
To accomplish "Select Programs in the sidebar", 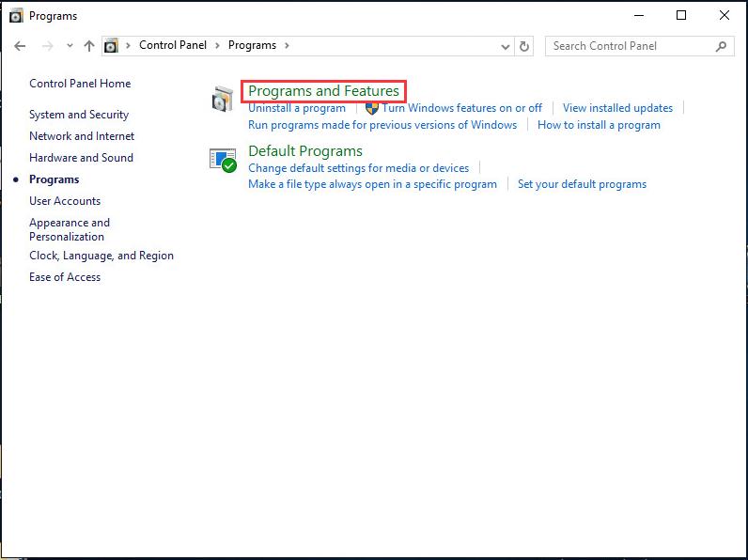I will tap(54, 179).
